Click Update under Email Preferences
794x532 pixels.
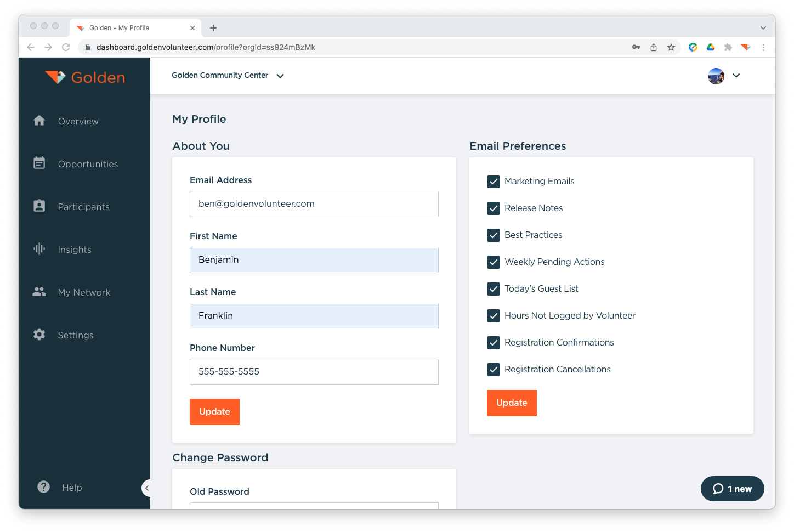[x=512, y=403]
